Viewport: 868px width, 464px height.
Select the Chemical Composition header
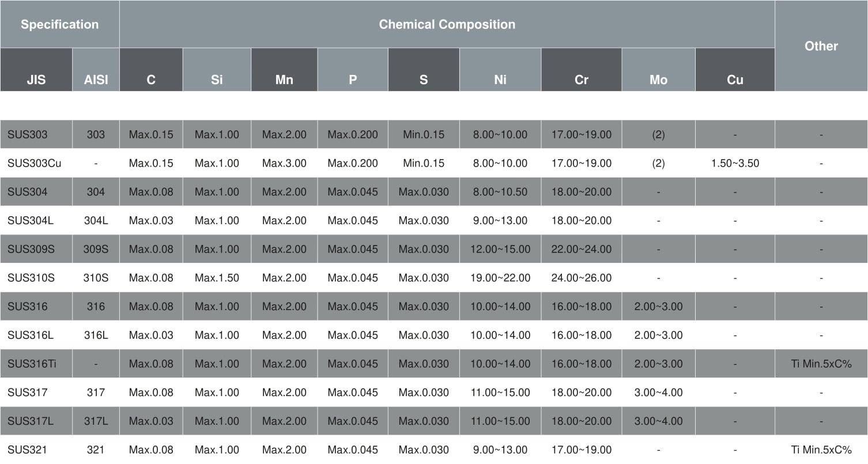(447, 24)
